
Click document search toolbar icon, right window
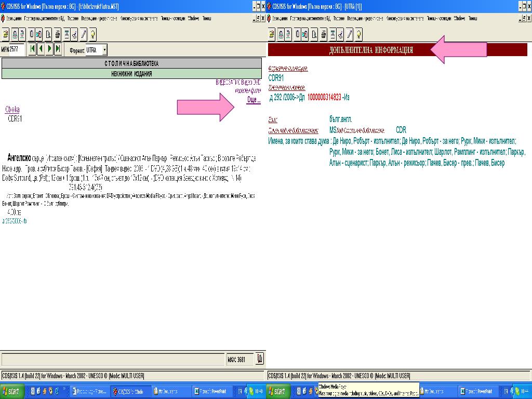coord(314,34)
